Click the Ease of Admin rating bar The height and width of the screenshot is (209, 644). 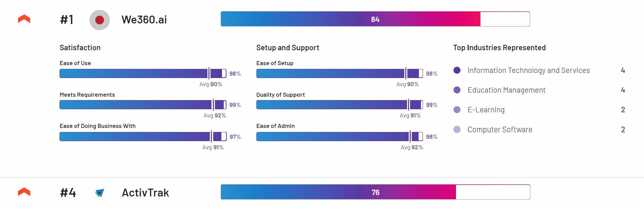tap(339, 136)
